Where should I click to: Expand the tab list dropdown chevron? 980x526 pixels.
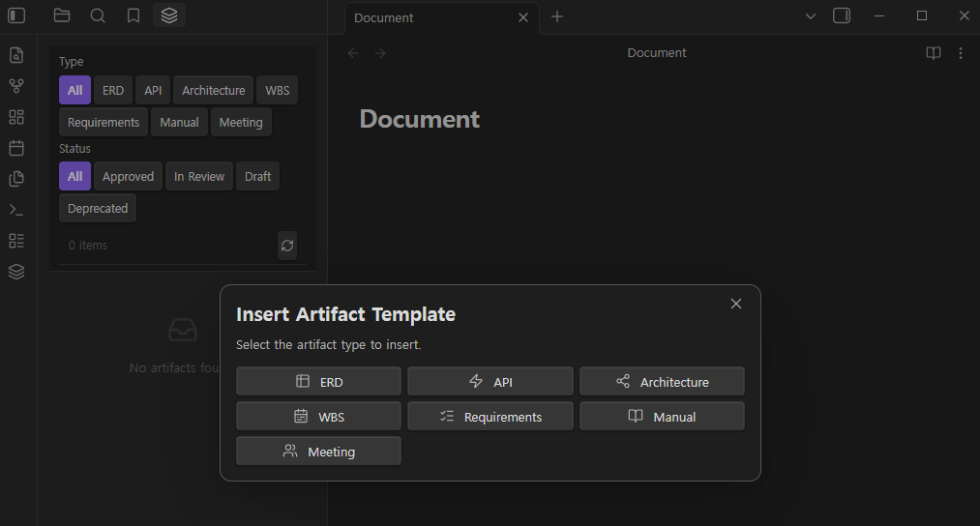(811, 16)
